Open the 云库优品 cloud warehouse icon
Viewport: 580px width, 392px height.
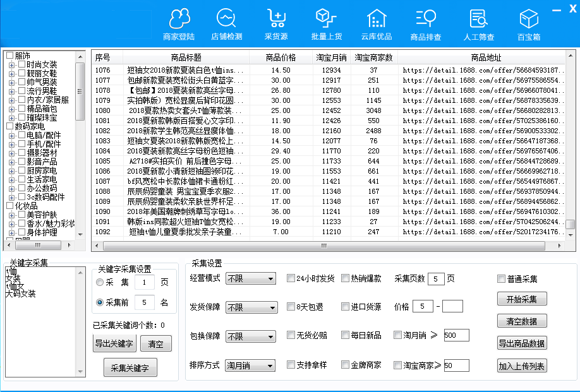376,25
